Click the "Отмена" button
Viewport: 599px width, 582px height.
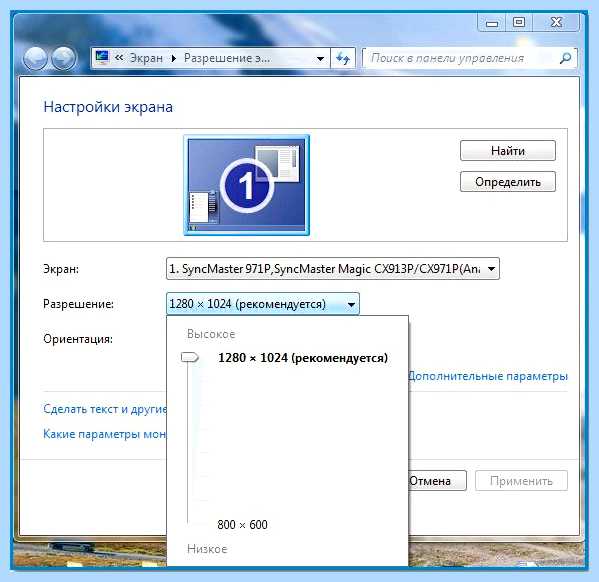(x=437, y=481)
